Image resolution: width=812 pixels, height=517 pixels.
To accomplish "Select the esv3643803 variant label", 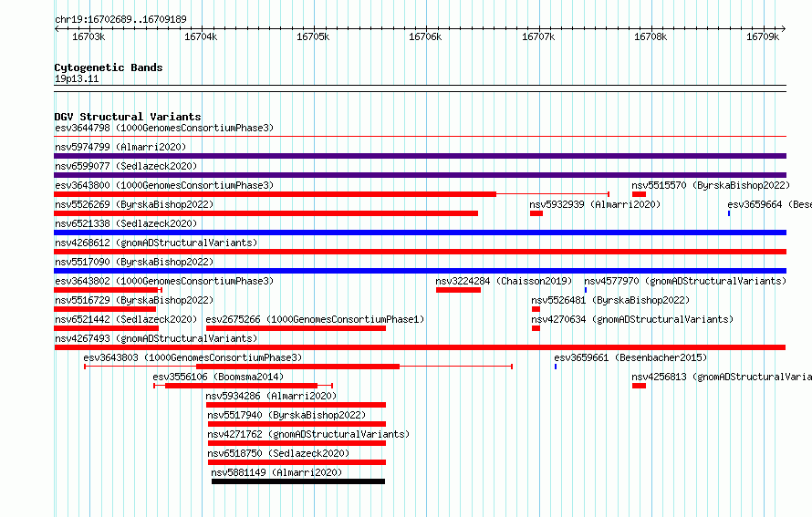I will (193, 357).
